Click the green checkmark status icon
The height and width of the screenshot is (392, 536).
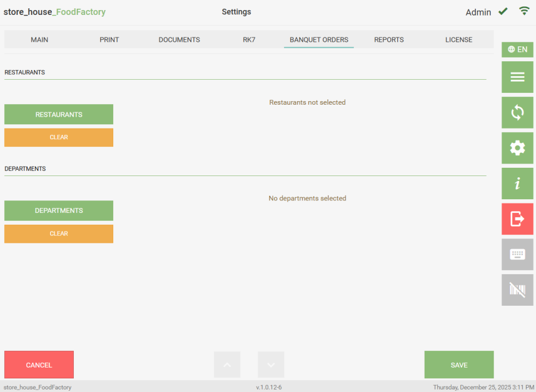[503, 11]
